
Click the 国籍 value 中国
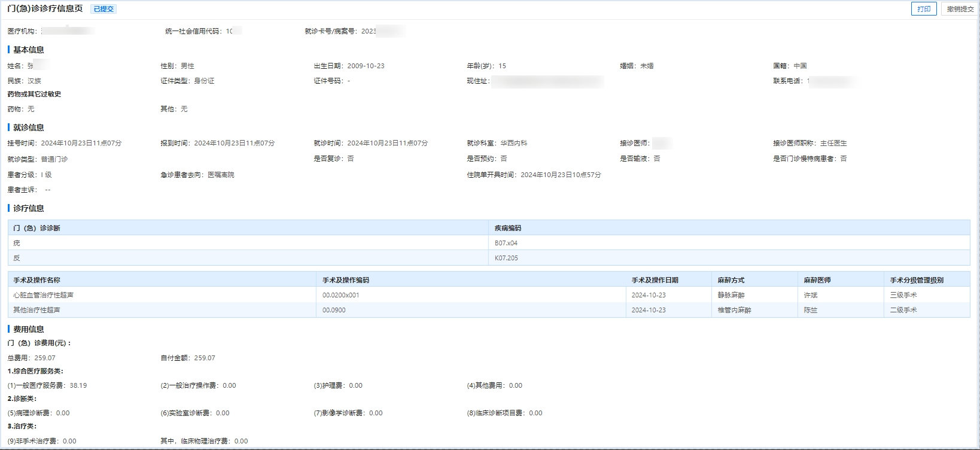(x=800, y=66)
